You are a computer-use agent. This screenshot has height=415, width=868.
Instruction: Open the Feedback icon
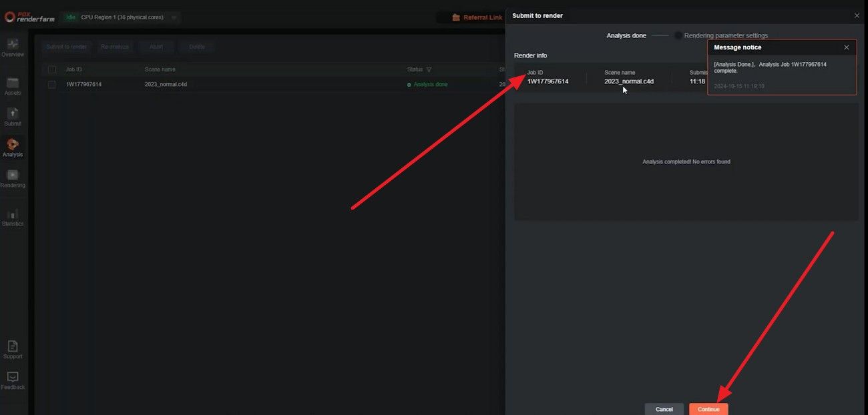[x=13, y=380]
